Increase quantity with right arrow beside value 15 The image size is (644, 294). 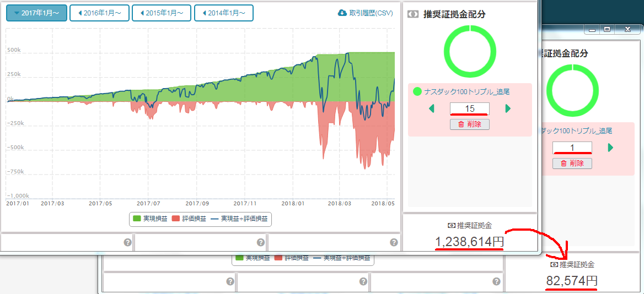point(508,109)
